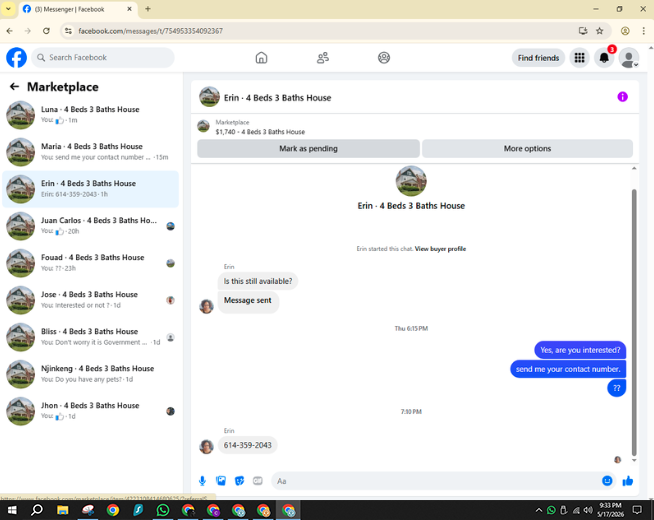Open taskbar search
The image size is (654, 520).
pos(37,510)
